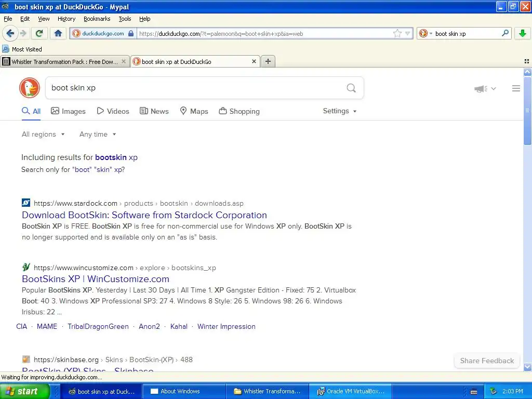Viewport: 532px width, 399px height.
Task: Click the DuckDuckGo duck logo
Action: [x=30, y=88]
